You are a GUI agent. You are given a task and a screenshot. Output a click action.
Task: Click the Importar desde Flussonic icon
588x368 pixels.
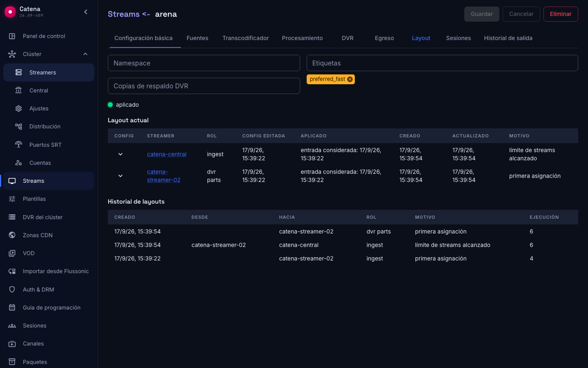[12, 271]
